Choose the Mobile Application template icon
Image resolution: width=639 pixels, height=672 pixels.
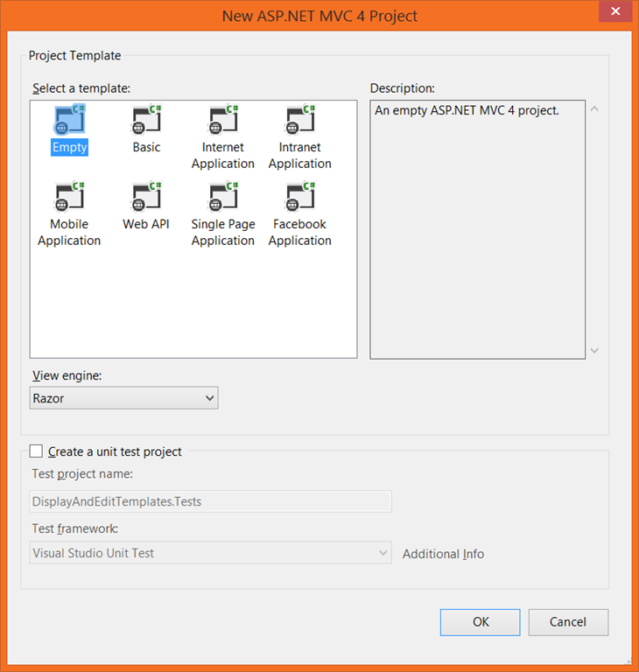click(x=69, y=196)
